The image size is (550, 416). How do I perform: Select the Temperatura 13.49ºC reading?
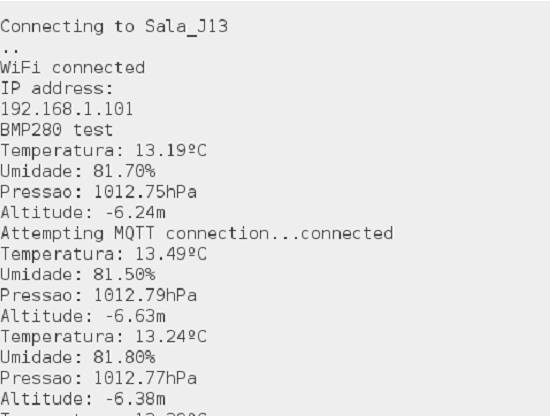(x=103, y=254)
